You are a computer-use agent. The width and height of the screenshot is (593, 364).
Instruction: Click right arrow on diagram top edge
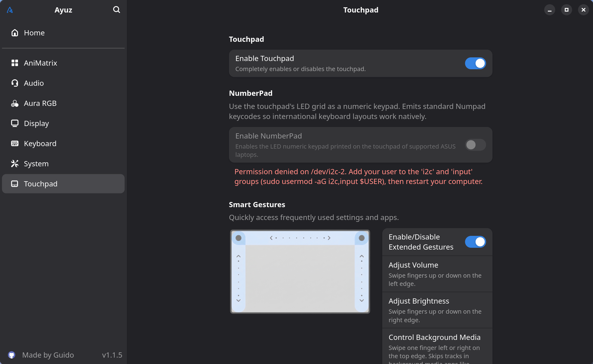coord(329,238)
